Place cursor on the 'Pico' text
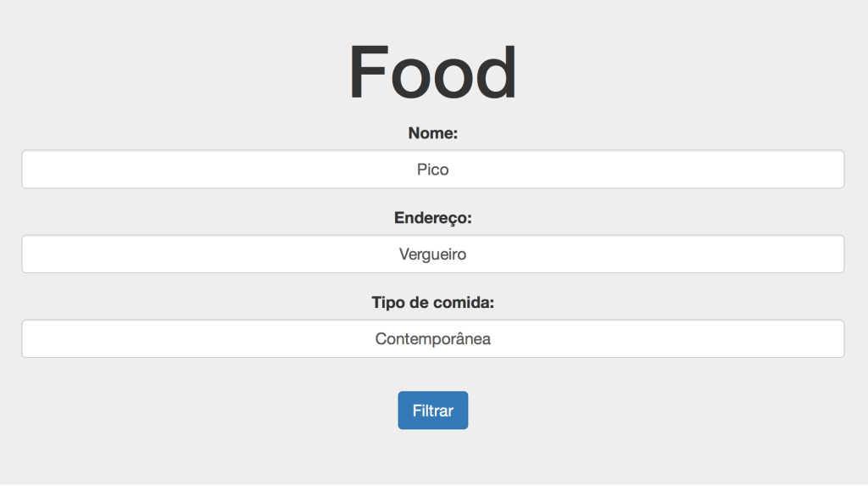 (x=432, y=170)
